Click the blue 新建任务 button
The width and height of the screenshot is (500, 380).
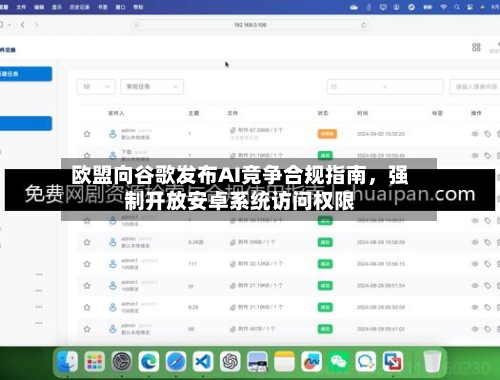coord(26,74)
